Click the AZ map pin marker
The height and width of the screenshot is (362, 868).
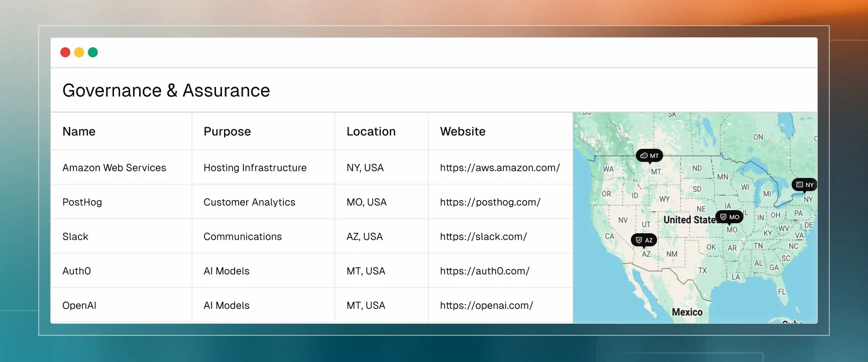tap(644, 240)
